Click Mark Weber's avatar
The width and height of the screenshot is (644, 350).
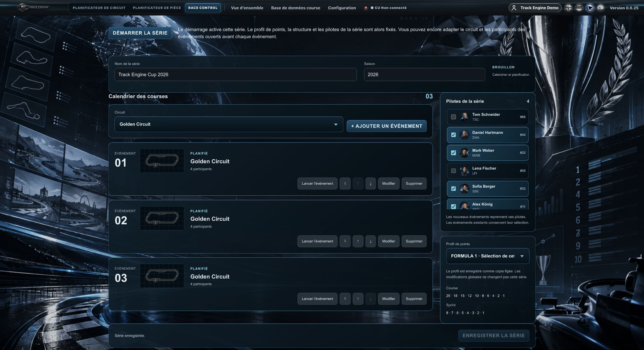click(x=464, y=153)
